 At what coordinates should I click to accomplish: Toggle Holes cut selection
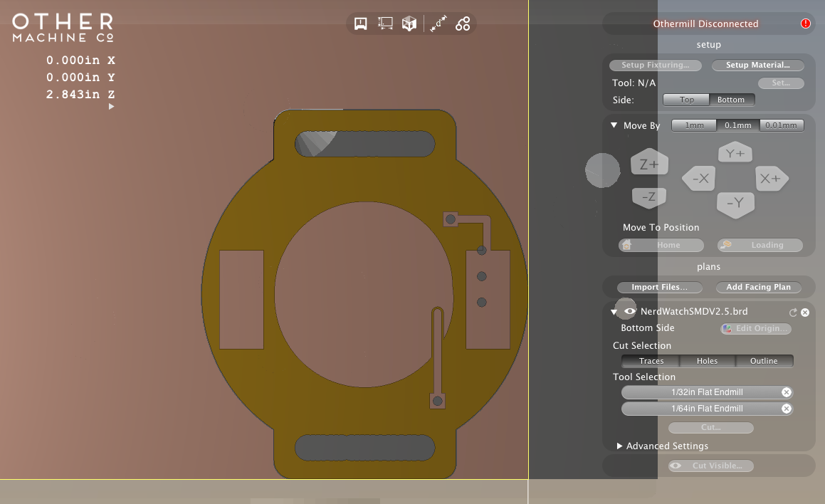point(707,361)
